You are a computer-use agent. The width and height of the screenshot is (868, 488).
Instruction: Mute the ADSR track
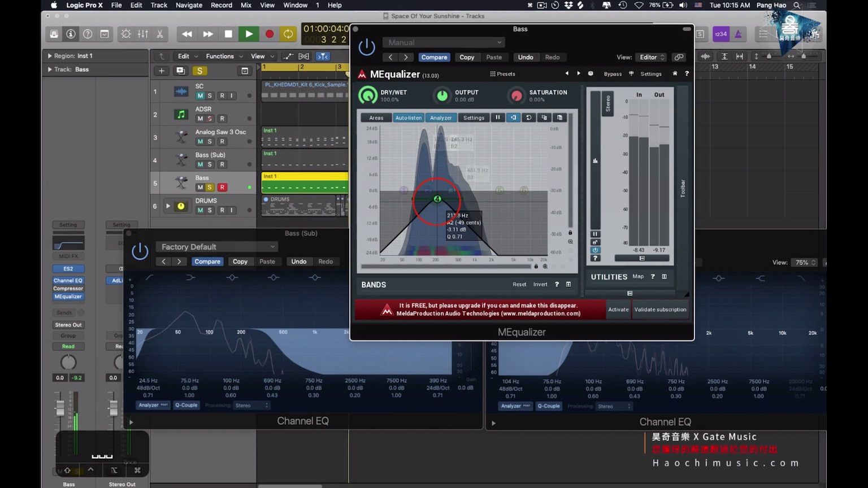coord(200,119)
